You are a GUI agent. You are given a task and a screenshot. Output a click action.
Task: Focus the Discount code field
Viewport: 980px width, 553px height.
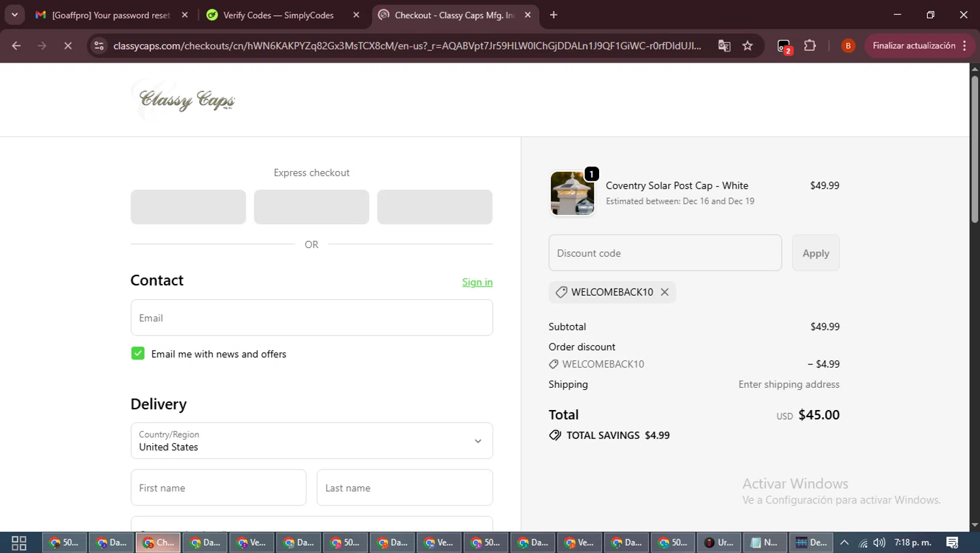click(x=665, y=253)
